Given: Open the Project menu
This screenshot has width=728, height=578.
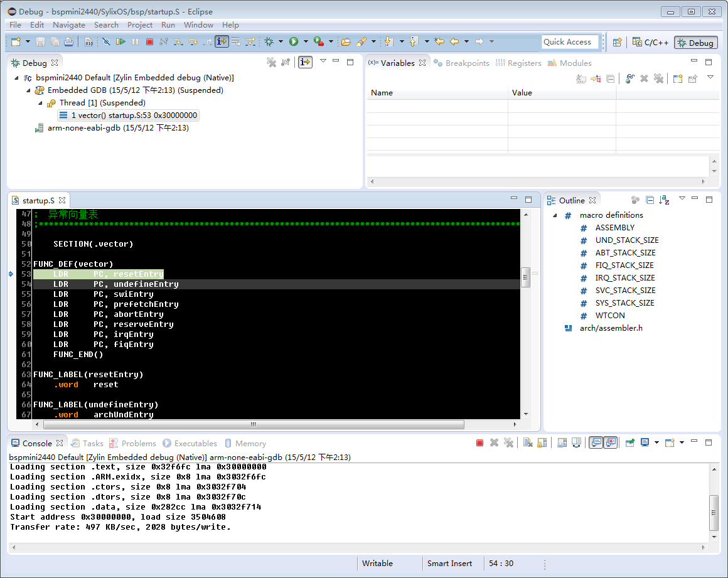Looking at the screenshot, I should (x=140, y=25).
